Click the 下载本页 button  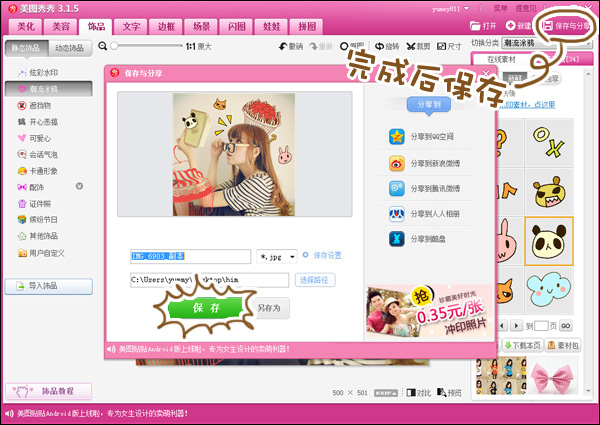[x=522, y=345]
